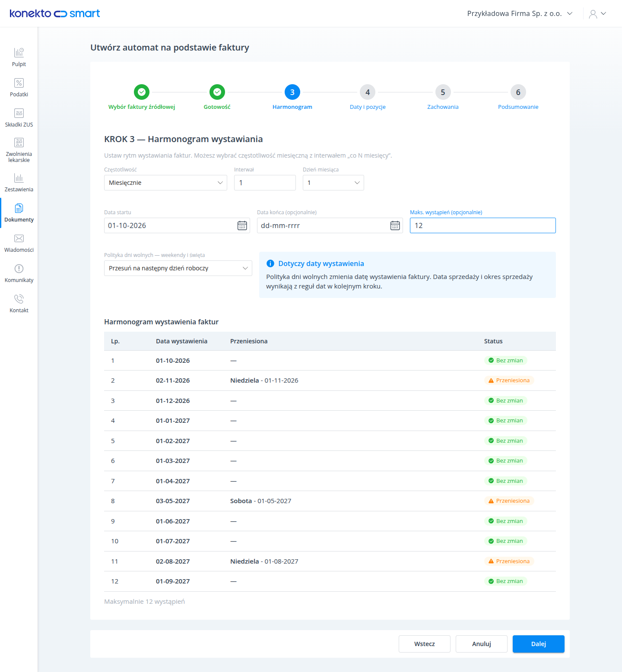Click the info icon beside Dotyczy daty wystawienia
Image resolution: width=622 pixels, height=672 pixels.
[x=270, y=263]
